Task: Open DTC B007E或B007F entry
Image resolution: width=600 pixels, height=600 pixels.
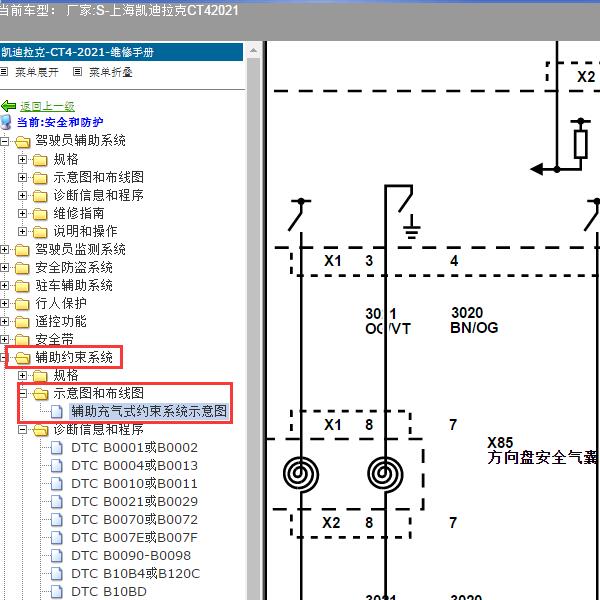Action: pos(134,537)
